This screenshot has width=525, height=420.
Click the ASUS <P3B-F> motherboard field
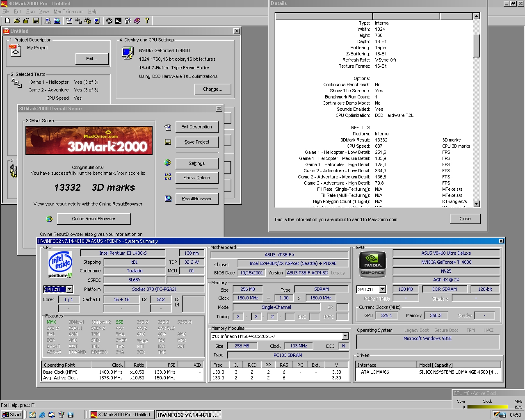pos(279,255)
